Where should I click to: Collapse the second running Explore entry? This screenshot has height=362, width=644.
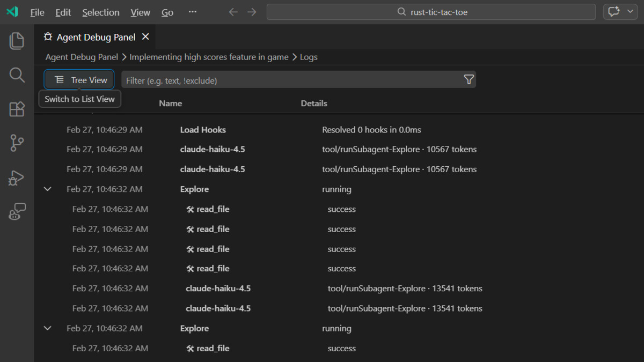click(x=47, y=328)
